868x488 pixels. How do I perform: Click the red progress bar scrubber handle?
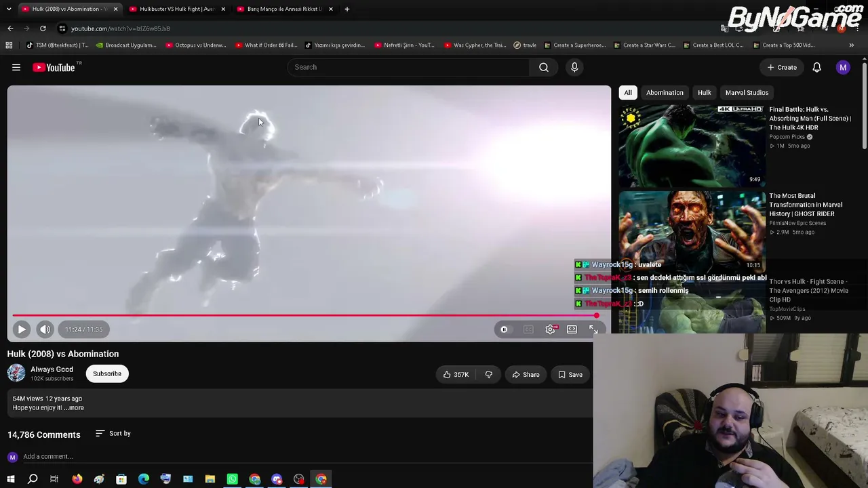[596, 315]
